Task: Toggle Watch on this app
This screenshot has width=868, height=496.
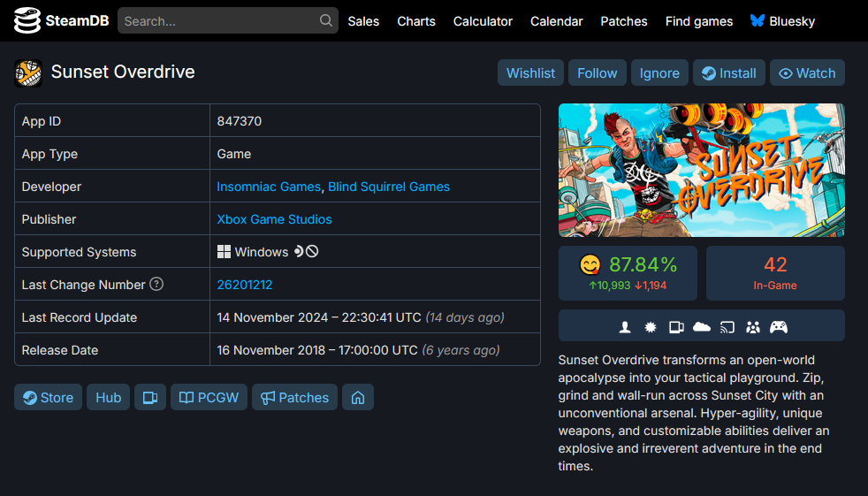Action: pos(807,72)
